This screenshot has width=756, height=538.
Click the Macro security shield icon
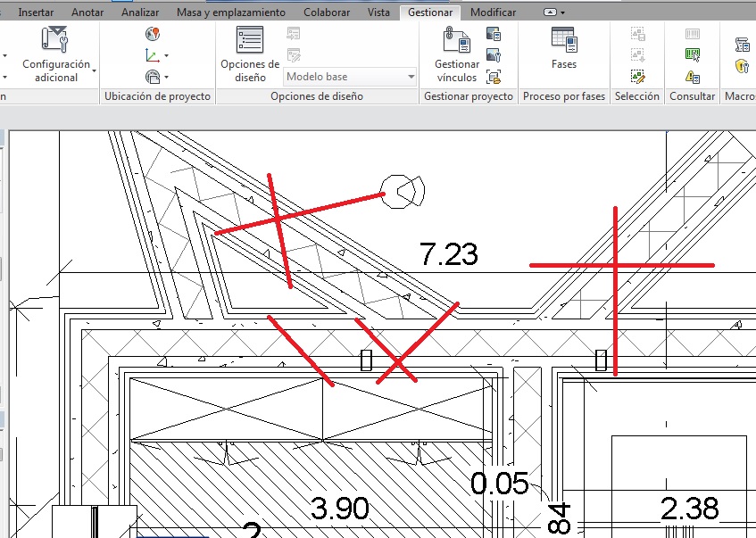coord(741,66)
